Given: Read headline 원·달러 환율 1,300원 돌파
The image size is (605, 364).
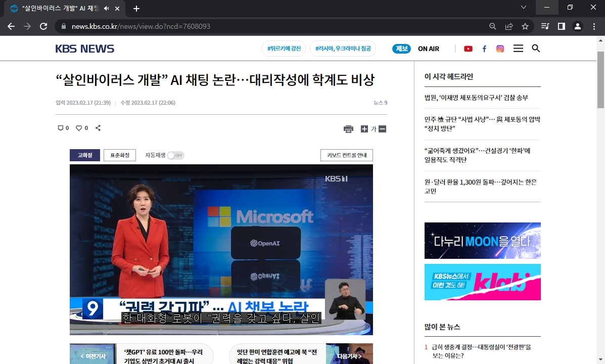Looking at the screenshot, I should [x=480, y=187].
